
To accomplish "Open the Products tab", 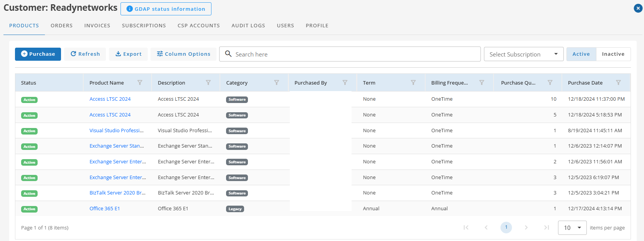I will pos(24,25).
